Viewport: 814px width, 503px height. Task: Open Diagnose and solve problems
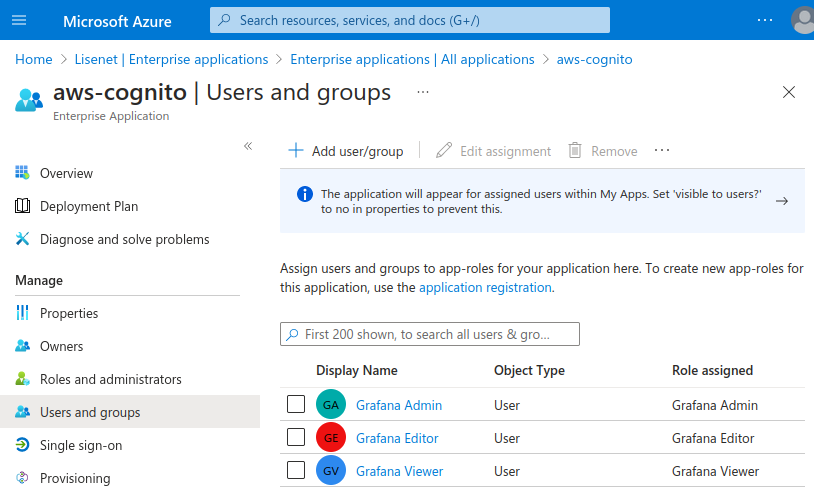pos(125,239)
